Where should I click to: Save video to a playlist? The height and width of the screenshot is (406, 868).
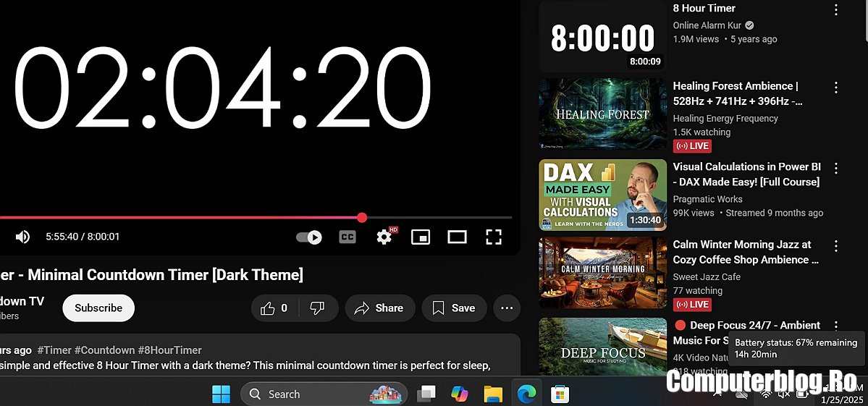pos(454,308)
